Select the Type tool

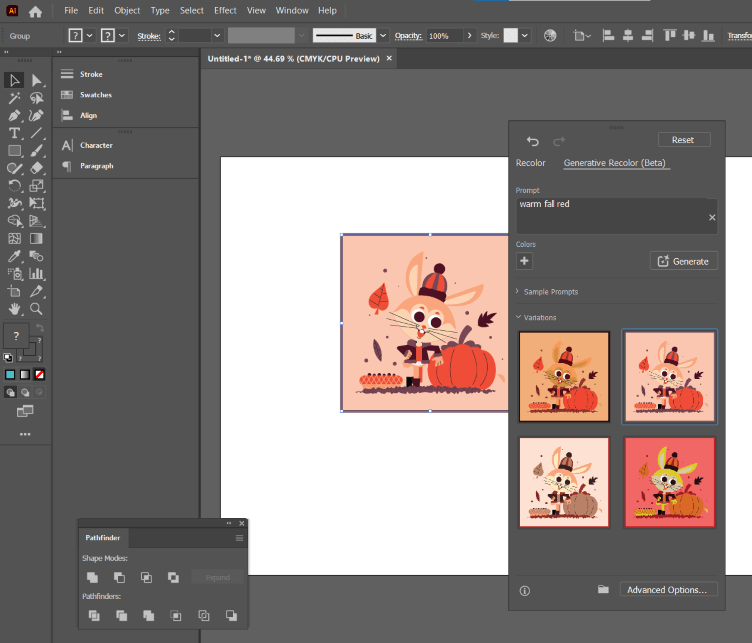(14, 133)
